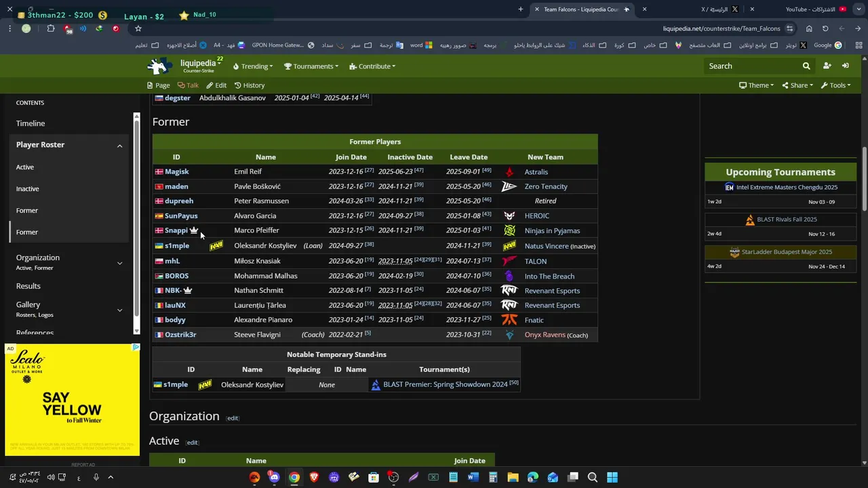The height and width of the screenshot is (488, 868).
Task: Open the Windows Start menu
Action: [612, 477]
